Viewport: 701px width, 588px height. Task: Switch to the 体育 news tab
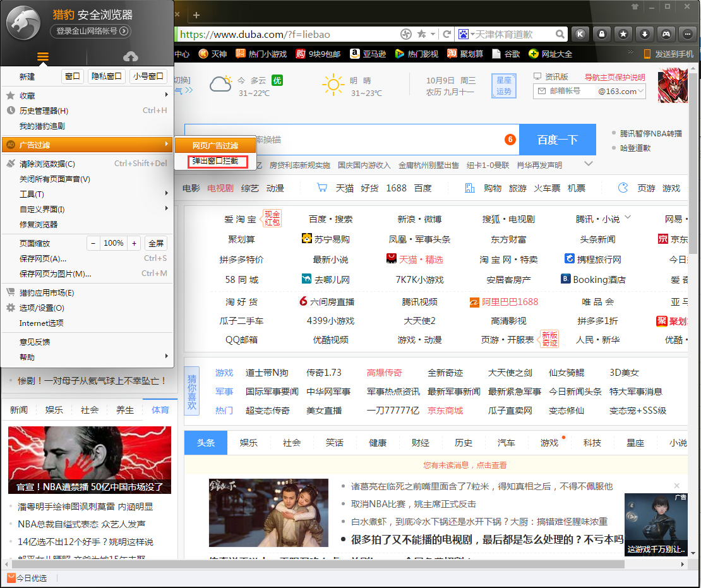pos(160,409)
